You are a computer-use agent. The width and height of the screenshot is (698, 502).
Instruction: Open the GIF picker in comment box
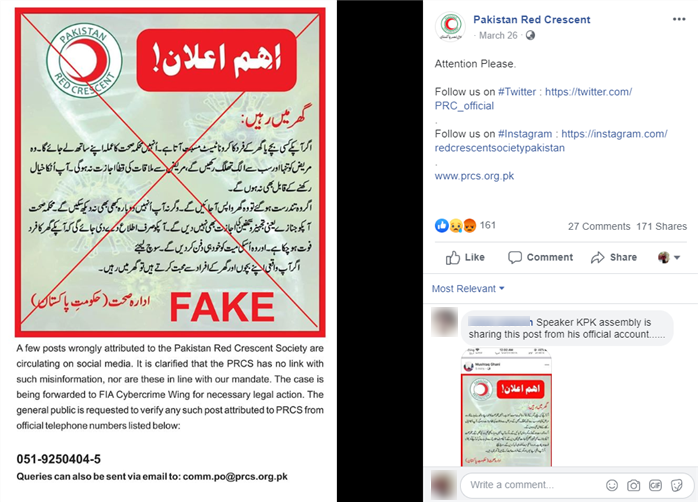click(x=655, y=485)
